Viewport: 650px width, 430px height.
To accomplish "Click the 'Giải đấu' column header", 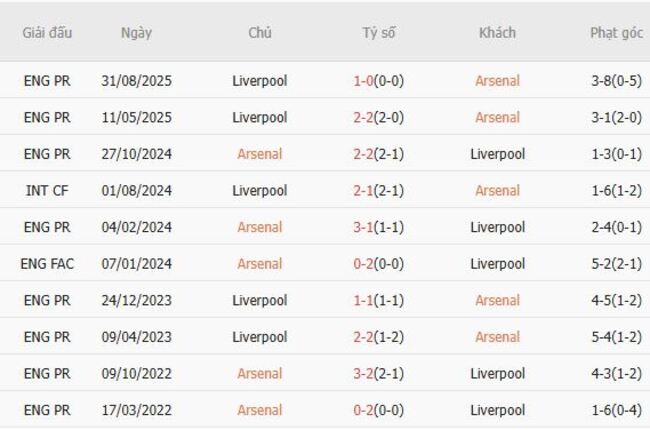I will click(x=47, y=33).
